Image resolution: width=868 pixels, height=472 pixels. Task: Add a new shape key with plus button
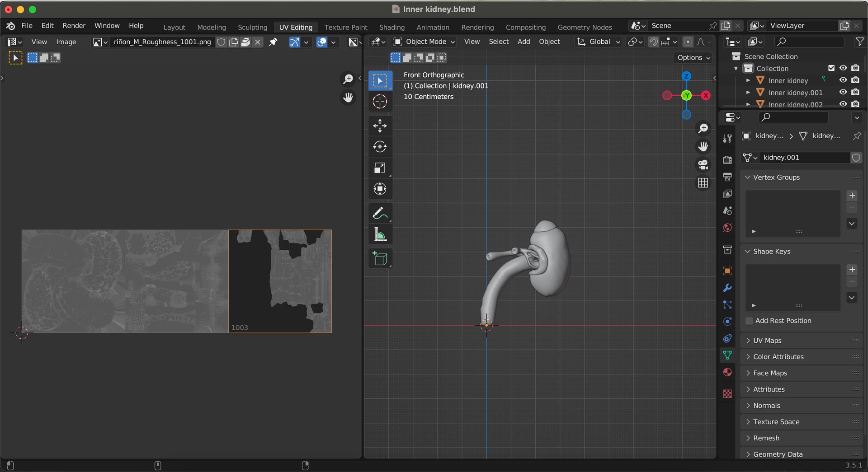(x=852, y=270)
